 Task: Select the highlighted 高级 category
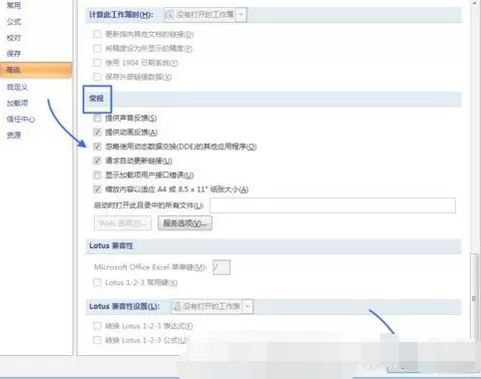[36, 70]
